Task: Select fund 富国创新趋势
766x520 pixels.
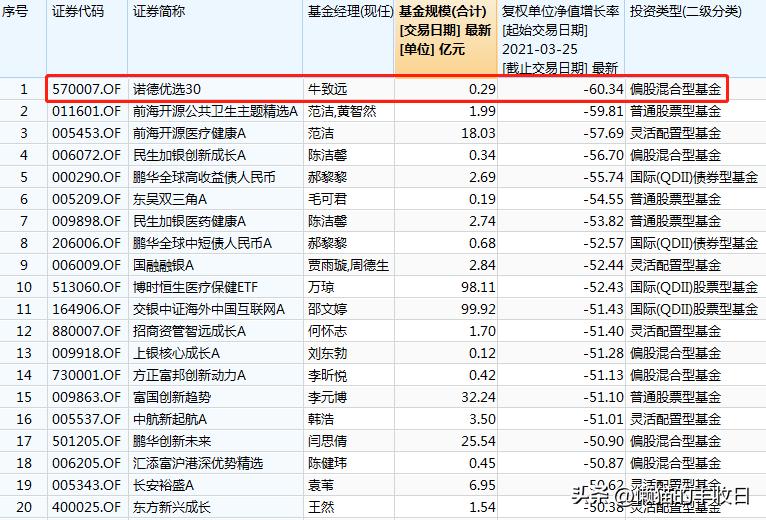Action: (172, 397)
